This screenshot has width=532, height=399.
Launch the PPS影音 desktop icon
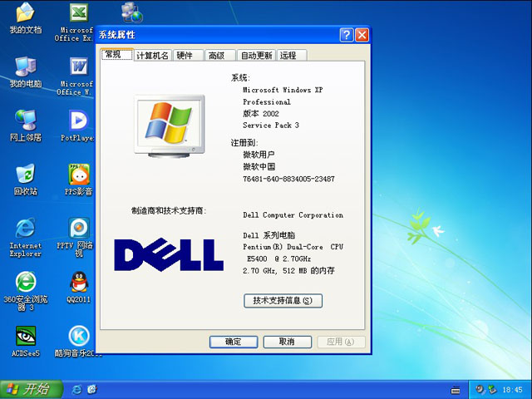point(78,180)
